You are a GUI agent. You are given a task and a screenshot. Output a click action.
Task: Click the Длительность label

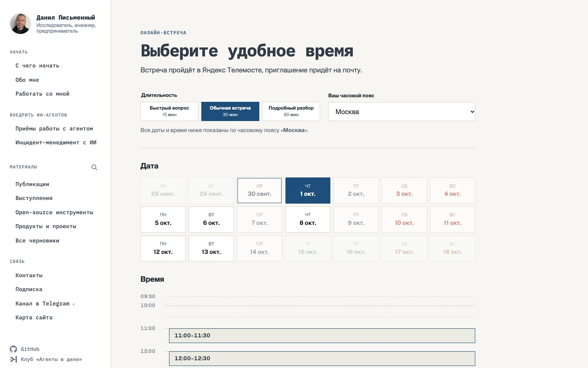159,95
